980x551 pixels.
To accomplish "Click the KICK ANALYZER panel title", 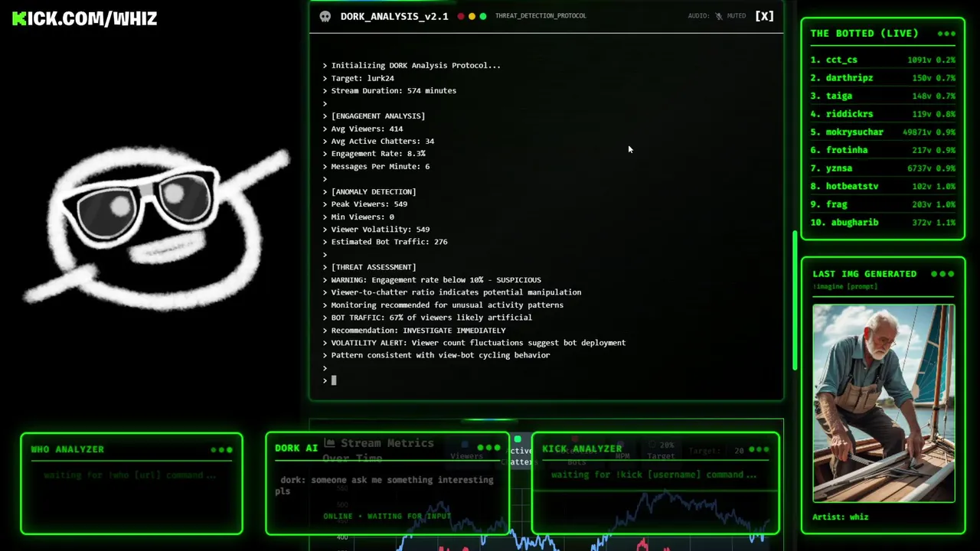I will pos(582,449).
